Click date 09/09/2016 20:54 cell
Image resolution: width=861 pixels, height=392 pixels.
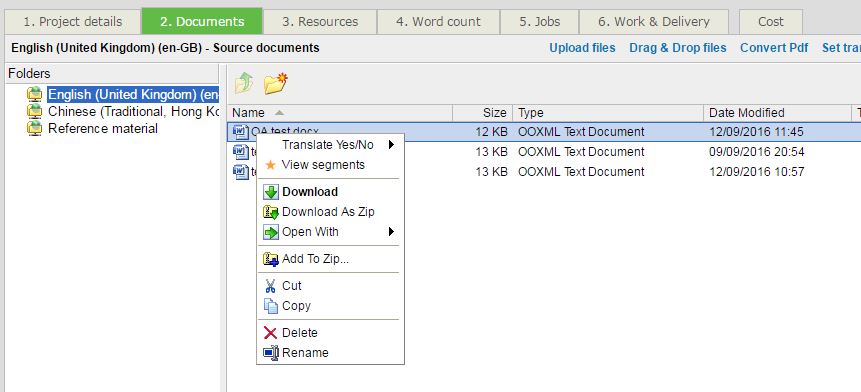click(757, 152)
